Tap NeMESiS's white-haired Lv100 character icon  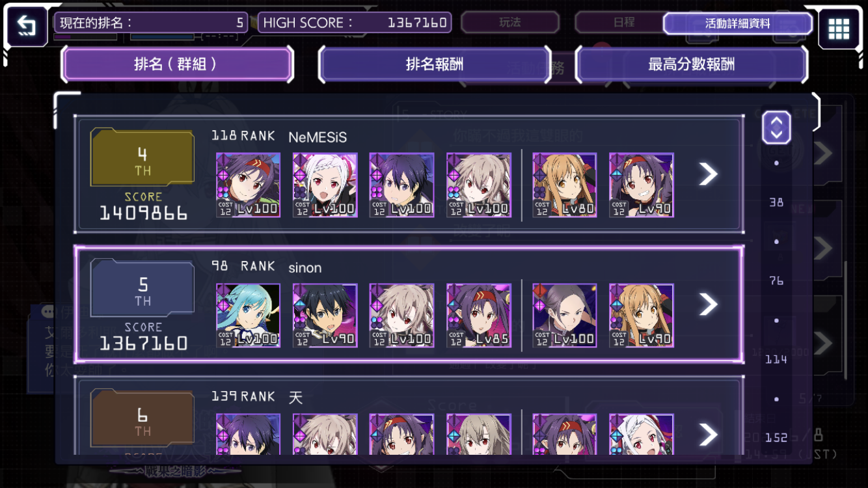tap(325, 185)
